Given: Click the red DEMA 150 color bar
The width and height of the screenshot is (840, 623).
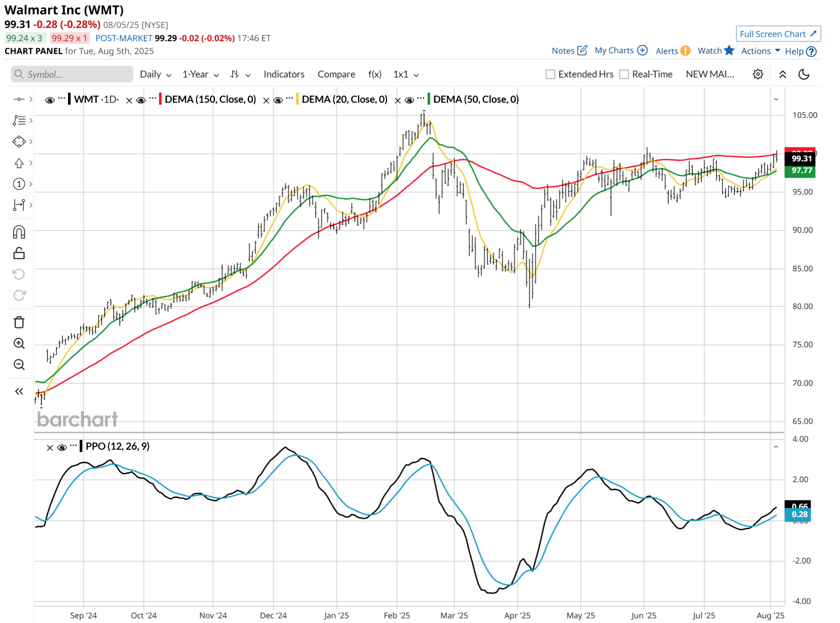Looking at the screenshot, I should coord(160,99).
